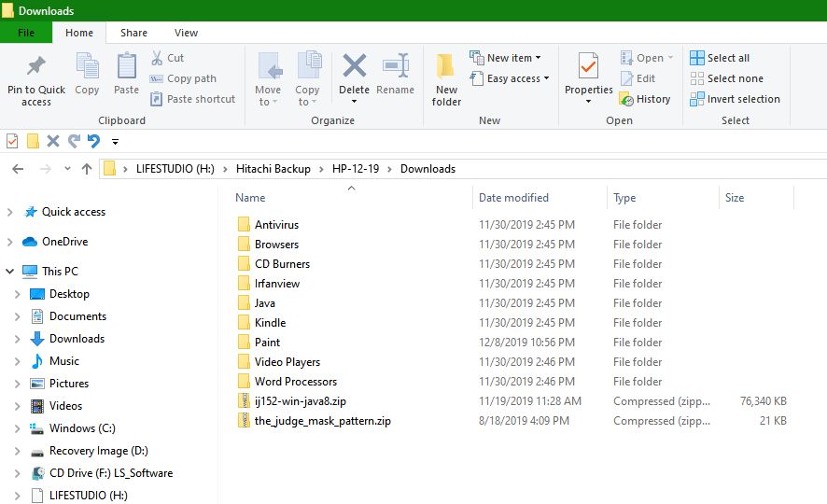Click the Paste shortcut button
The image size is (827, 504).
(x=192, y=99)
